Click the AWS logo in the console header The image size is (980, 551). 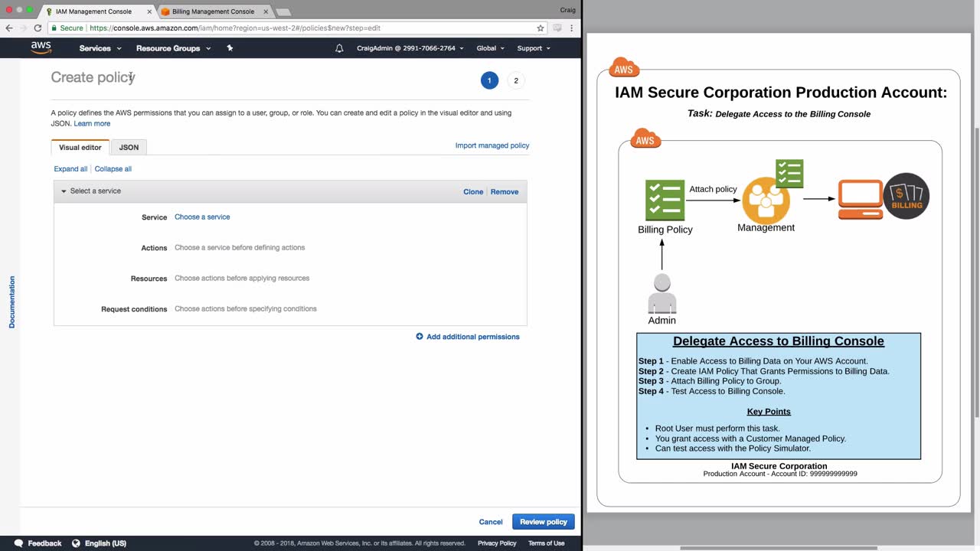pos(41,48)
